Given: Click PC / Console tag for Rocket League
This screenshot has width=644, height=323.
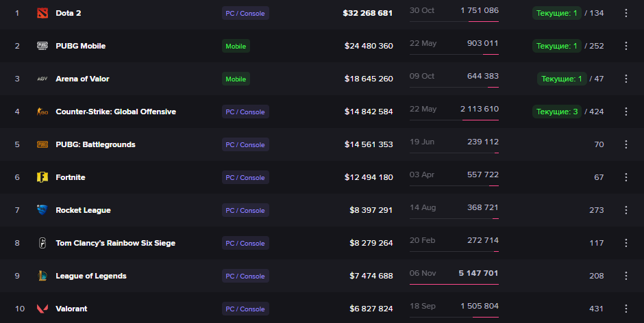Looking at the screenshot, I should [245, 210].
